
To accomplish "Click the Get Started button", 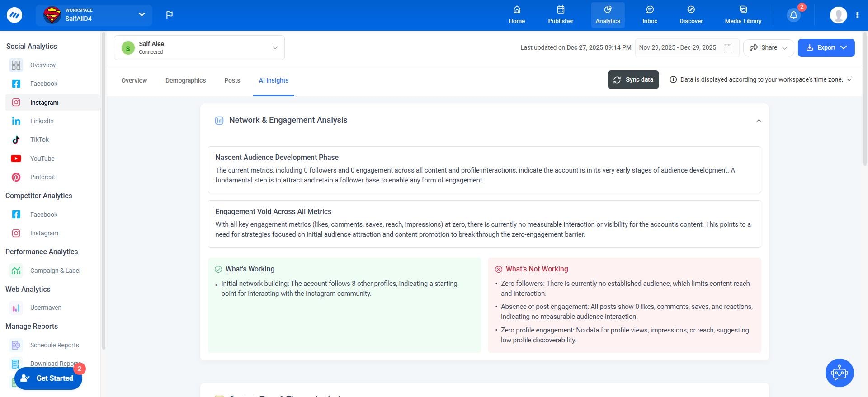I will pos(48,378).
